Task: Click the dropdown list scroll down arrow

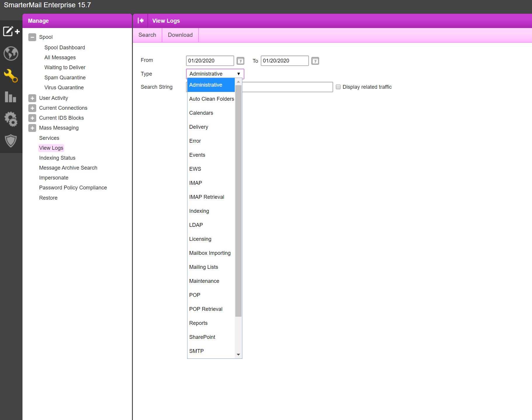Action: pos(239,355)
